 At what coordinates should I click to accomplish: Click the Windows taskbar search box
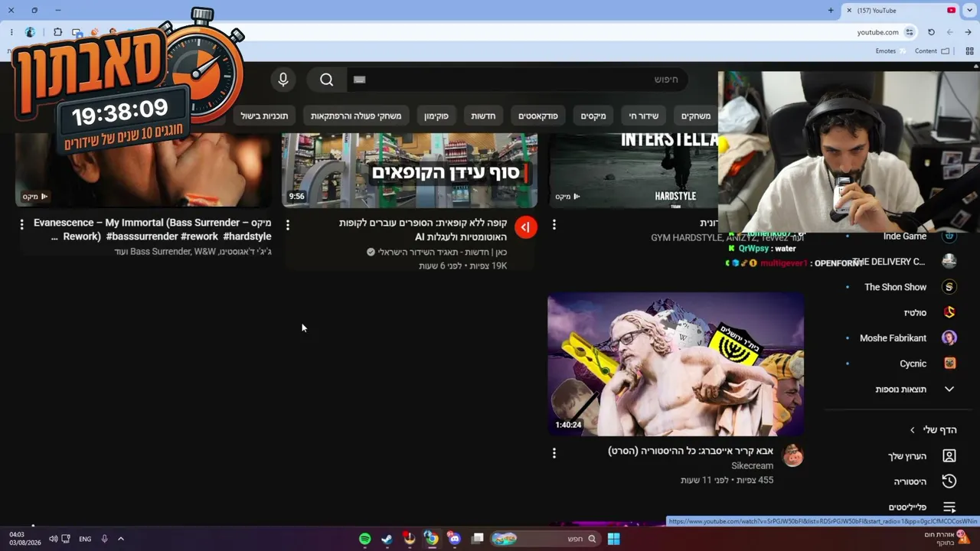coord(545,539)
